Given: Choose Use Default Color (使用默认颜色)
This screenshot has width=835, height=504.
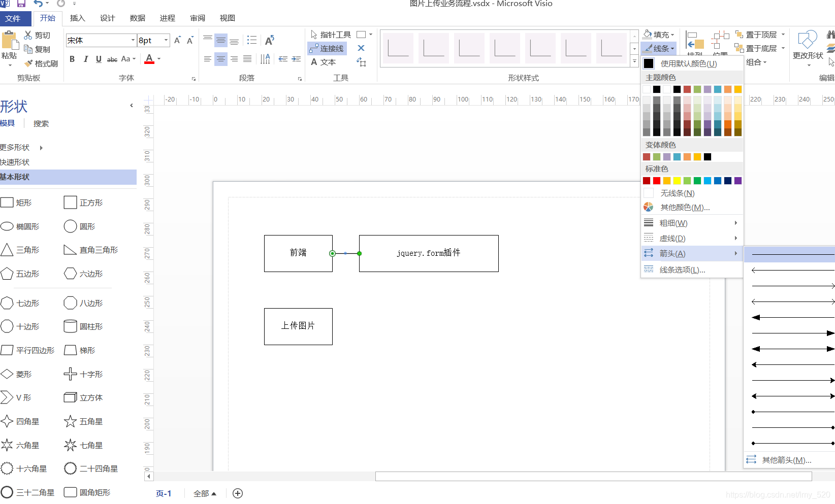Looking at the screenshot, I should [x=692, y=63].
